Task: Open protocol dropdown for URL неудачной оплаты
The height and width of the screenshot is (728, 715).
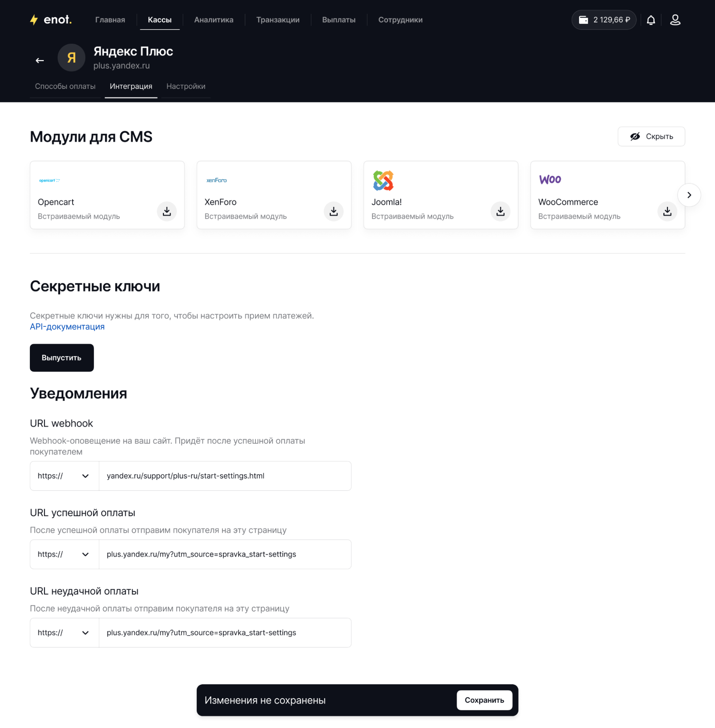Action: (64, 633)
